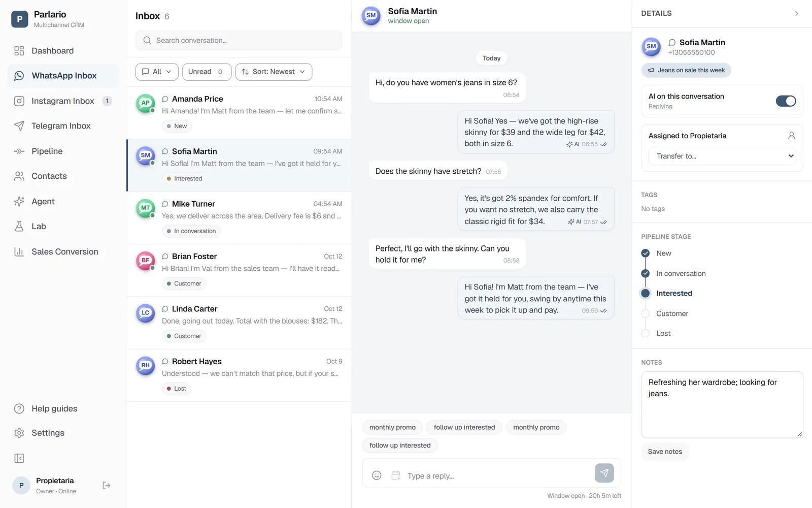This screenshot has height=508, width=812.
Task: Click the logout icon next to Propietaria
Action: click(x=107, y=486)
